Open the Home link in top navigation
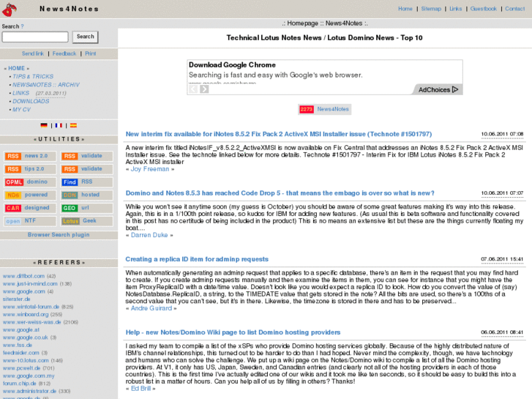The height and width of the screenshot is (399, 532). pyautogui.click(x=405, y=9)
